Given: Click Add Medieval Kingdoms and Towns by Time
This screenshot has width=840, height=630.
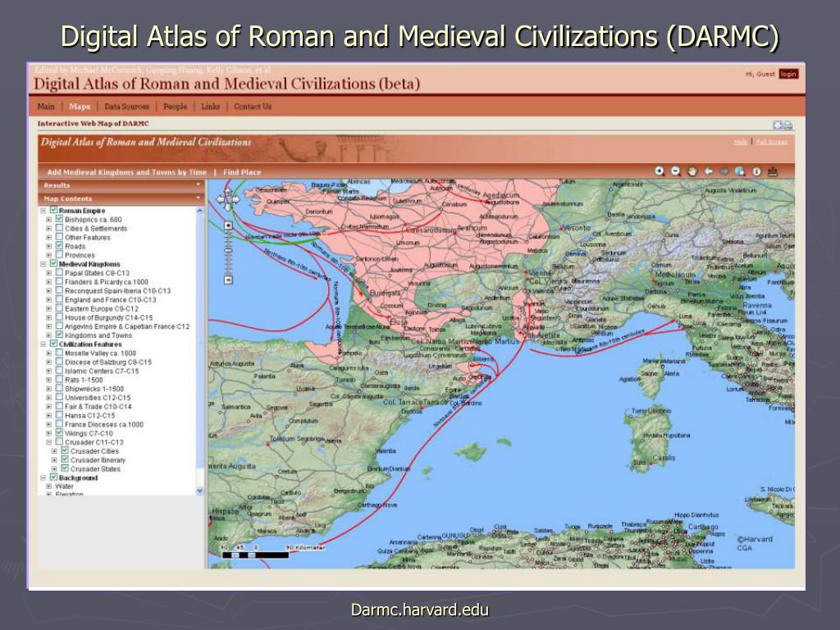Looking at the screenshot, I should [x=126, y=172].
